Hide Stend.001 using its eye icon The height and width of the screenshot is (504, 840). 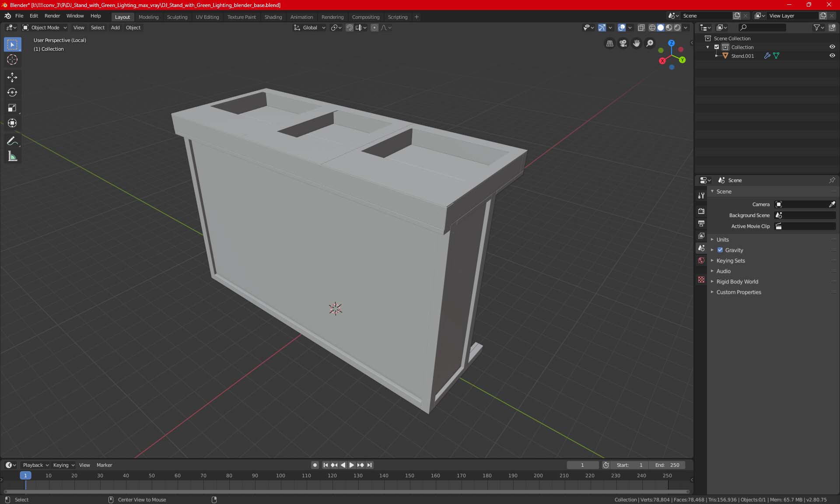832,56
